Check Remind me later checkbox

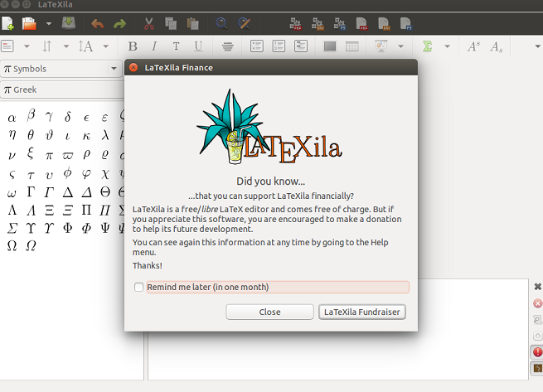pos(139,287)
